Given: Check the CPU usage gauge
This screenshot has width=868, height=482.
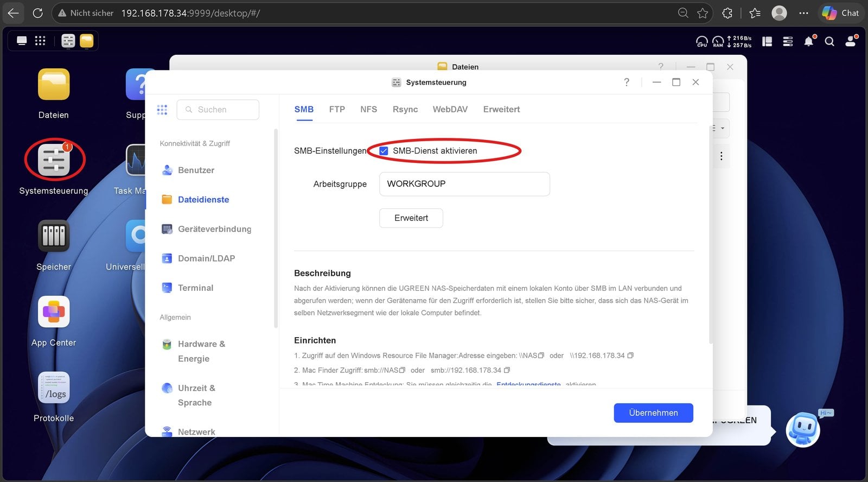Looking at the screenshot, I should click(x=702, y=41).
